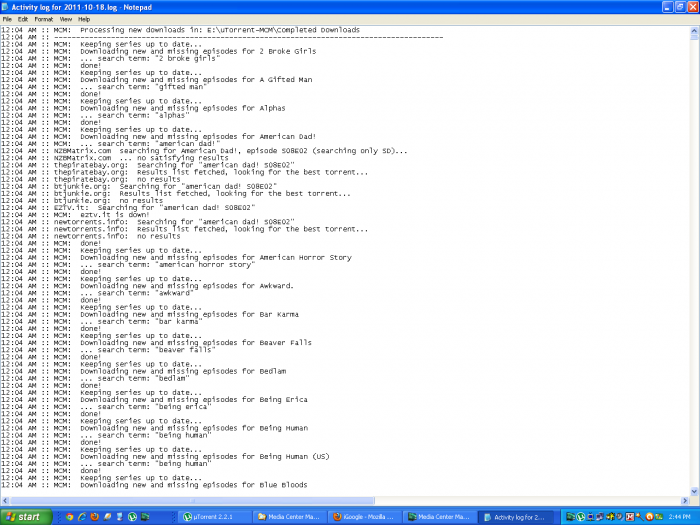Screen dimensions: 700x525
Task: Open the Edit menu
Action: tap(23, 19)
